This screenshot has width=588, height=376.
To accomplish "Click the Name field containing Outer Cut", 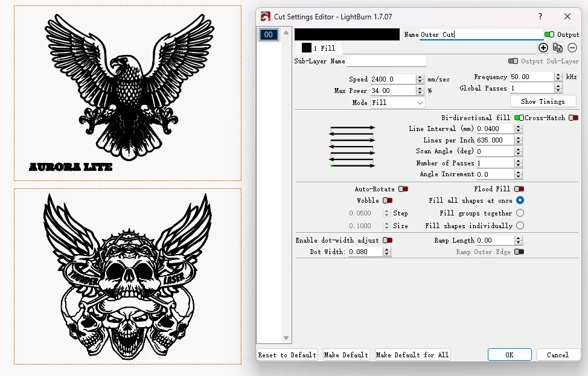I will click(481, 34).
